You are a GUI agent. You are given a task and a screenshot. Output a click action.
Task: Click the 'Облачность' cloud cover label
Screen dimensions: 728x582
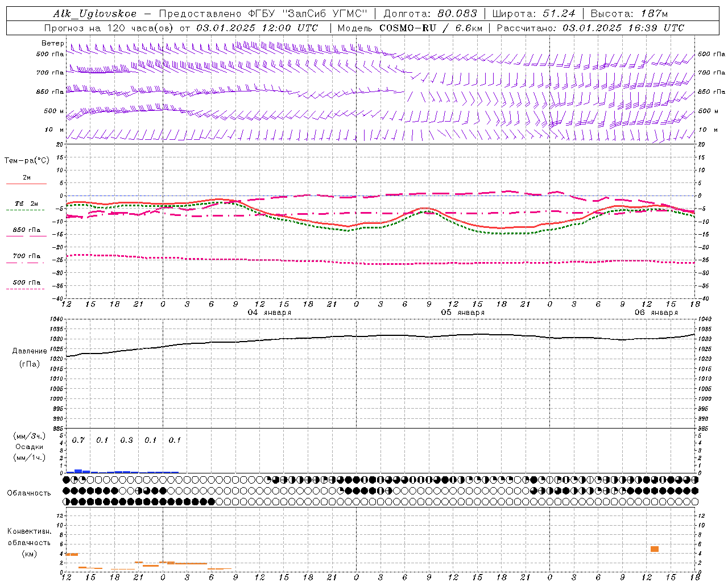coord(29,493)
